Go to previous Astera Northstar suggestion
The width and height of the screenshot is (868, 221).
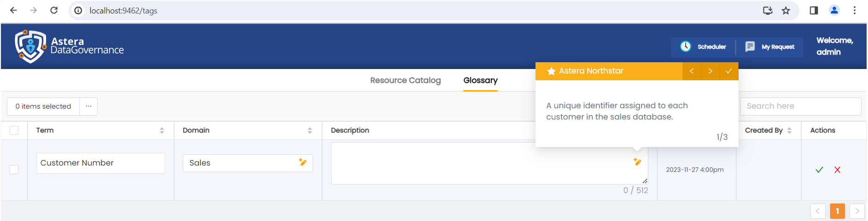[x=692, y=71]
